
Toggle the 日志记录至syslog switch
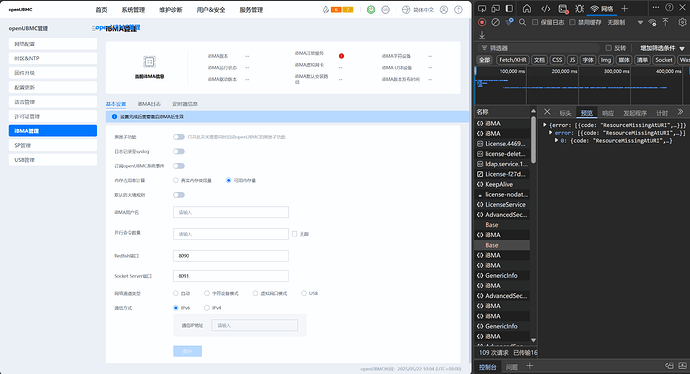(x=179, y=151)
